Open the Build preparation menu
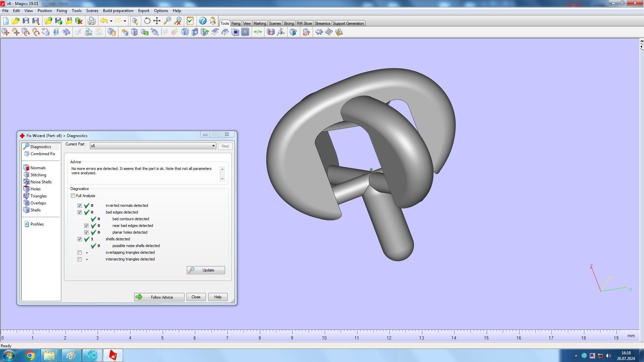This screenshot has height=362, width=644. coord(118,11)
